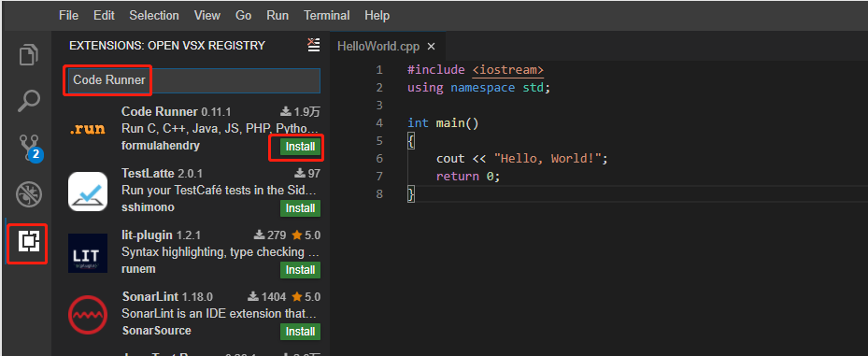Click the TestLatte extension title
Viewport: 868px width, 356px height.
point(148,173)
